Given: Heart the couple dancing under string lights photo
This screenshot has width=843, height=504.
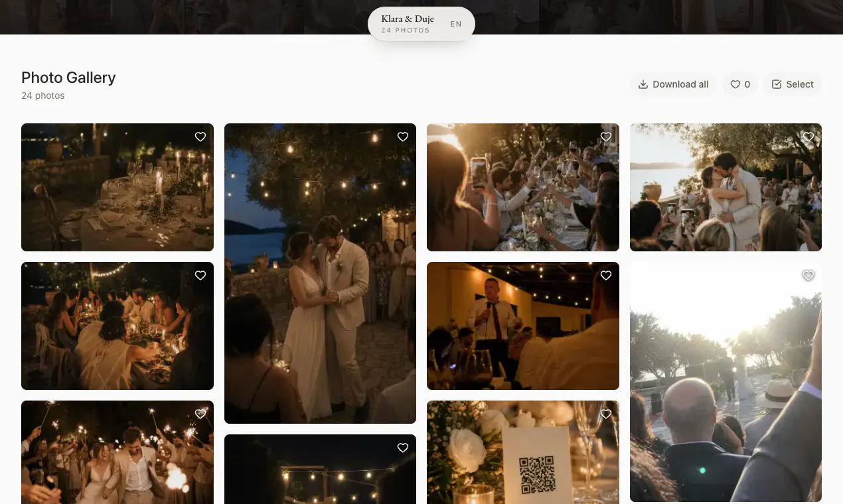Looking at the screenshot, I should point(403,137).
